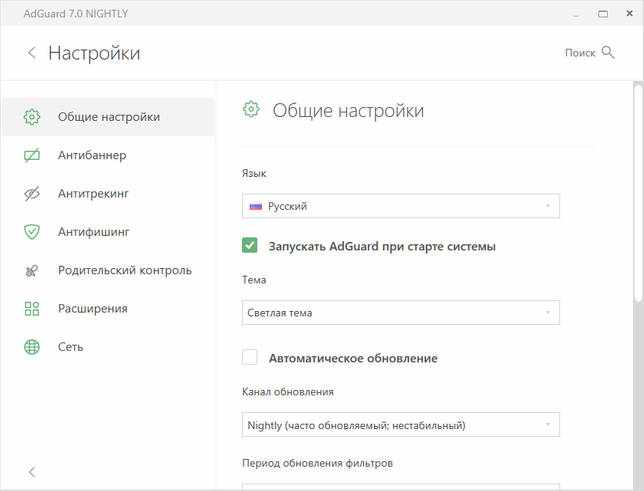644x491 pixels.
Task: Open the Тема dropdown showing Светлая тема
Action: (x=400, y=313)
